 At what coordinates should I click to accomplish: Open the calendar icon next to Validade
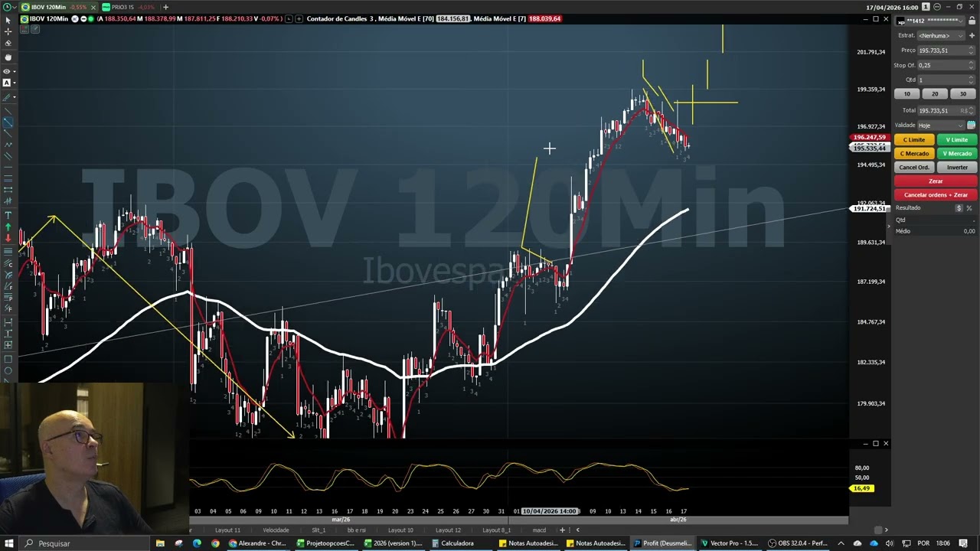[971, 126]
